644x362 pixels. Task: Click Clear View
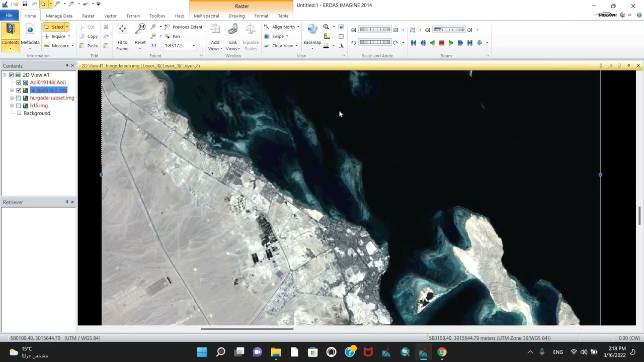pyautogui.click(x=279, y=46)
